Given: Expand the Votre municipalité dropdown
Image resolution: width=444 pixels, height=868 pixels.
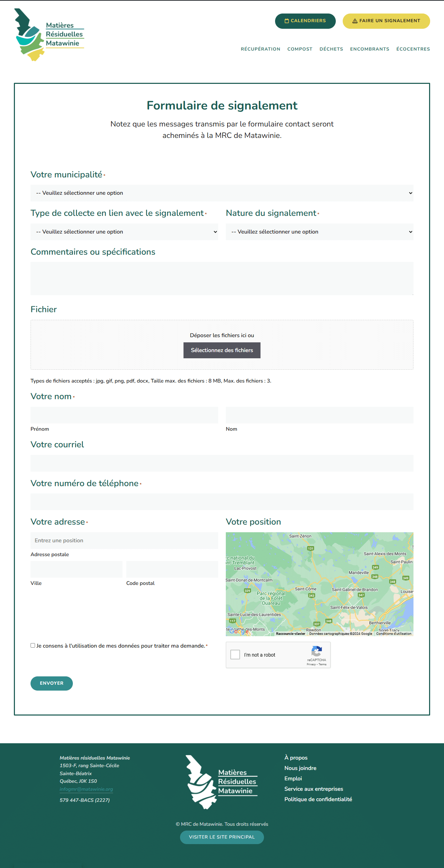Looking at the screenshot, I should (222, 193).
